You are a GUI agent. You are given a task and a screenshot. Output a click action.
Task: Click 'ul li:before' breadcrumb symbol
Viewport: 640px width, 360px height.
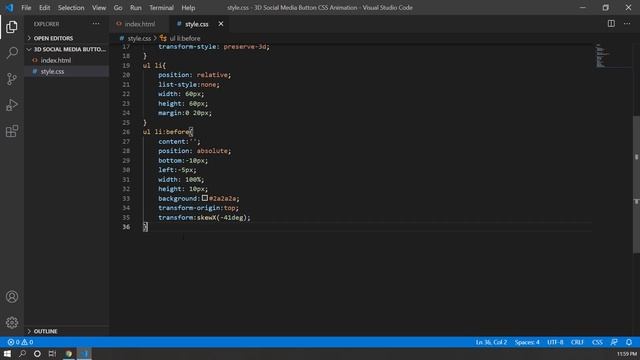pyautogui.click(x=184, y=38)
